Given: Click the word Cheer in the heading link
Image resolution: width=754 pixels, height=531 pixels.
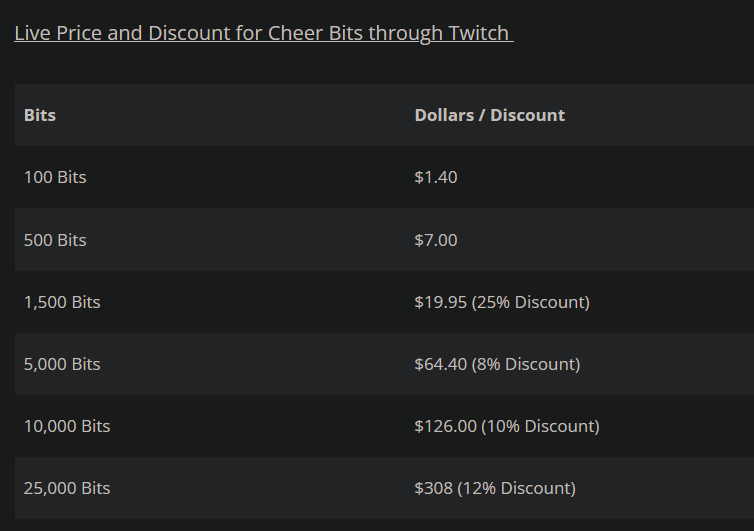Looking at the screenshot, I should [x=295, y=33].
